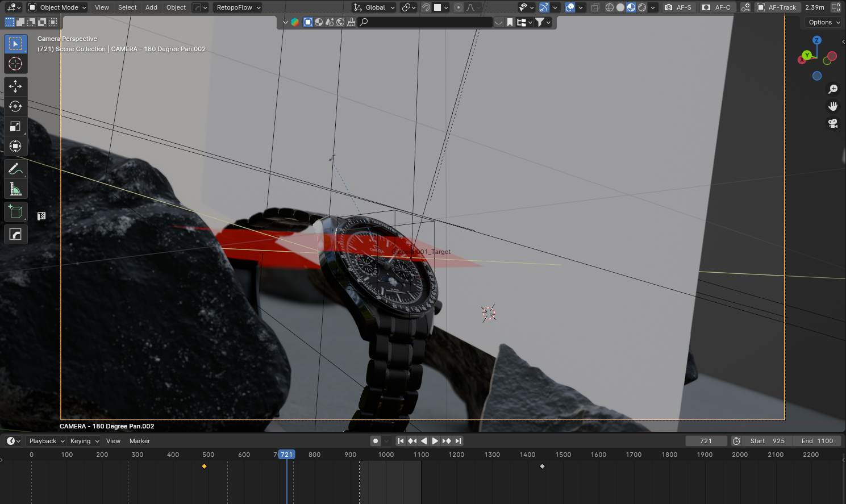Open the Add menu
The height and width of the screenshot is (504, 846).
coord(151,7)
